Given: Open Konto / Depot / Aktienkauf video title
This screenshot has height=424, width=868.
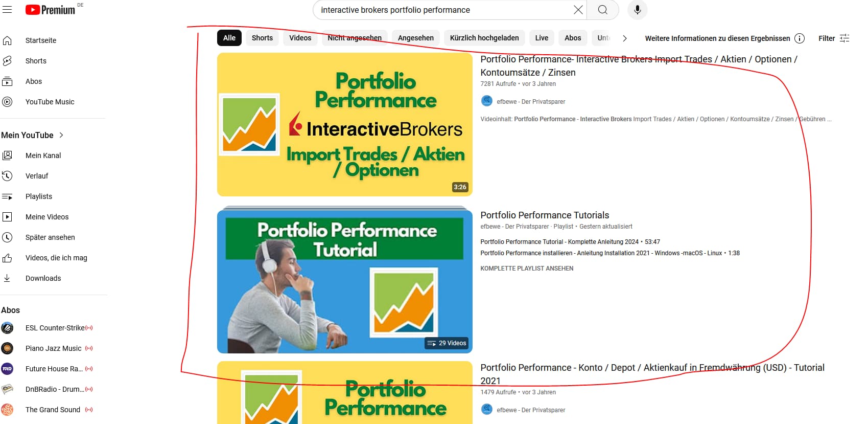Looking at the screenshot, I should 652,374.
